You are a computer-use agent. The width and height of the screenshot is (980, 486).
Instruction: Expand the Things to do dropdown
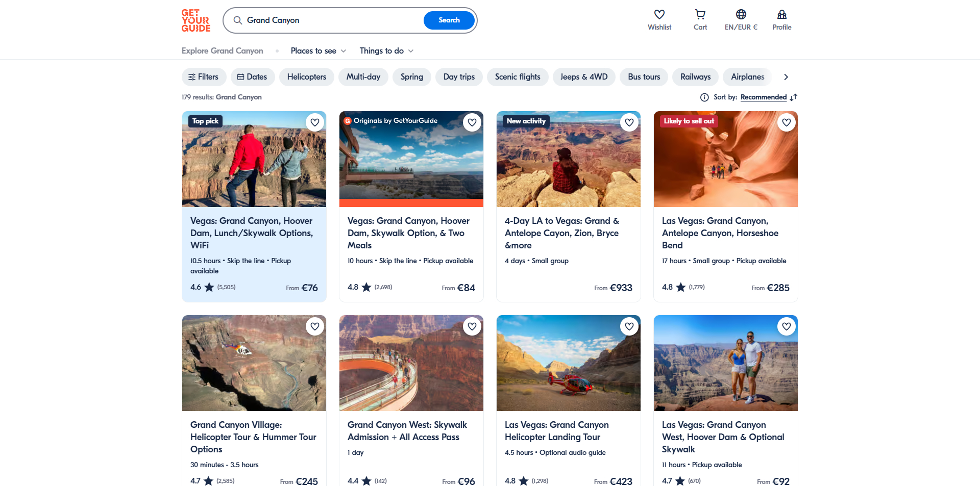pos(386,51)
